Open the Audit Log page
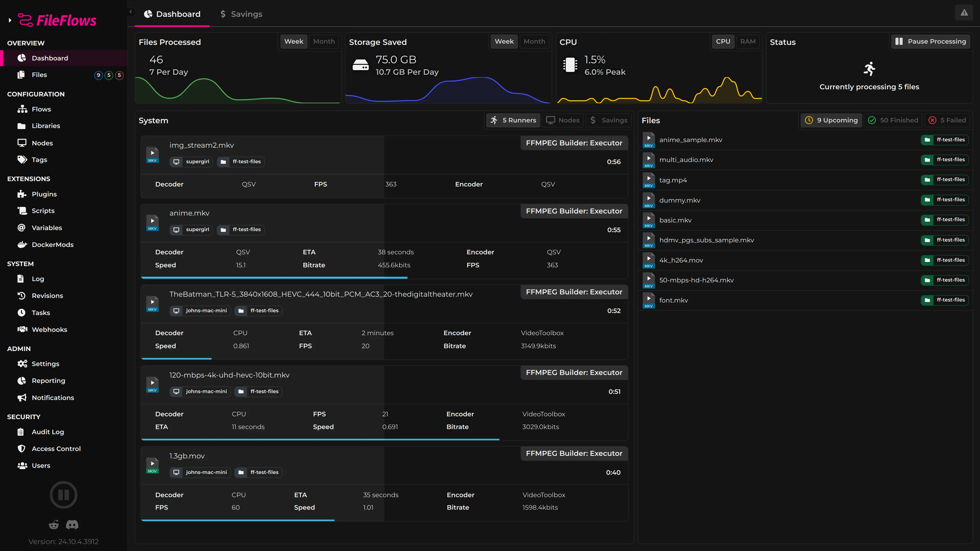The width and height of the screenshot is (980, 551). click(48, 432)
